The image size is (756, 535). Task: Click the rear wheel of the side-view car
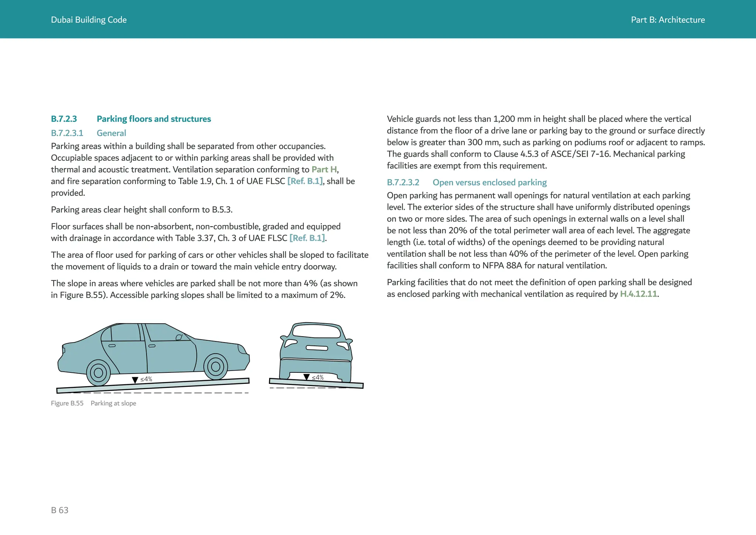pyautogui.click(x=98, y=373)
